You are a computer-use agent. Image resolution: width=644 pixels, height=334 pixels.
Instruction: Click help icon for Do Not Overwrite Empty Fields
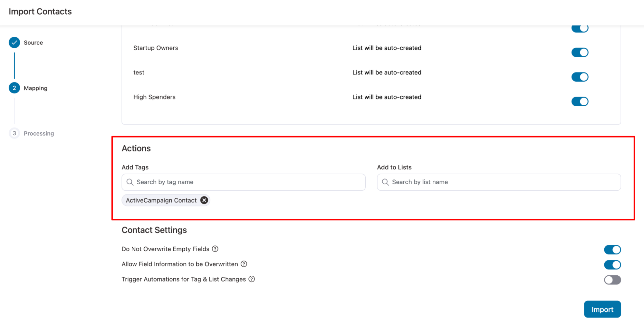coord(215,249)
